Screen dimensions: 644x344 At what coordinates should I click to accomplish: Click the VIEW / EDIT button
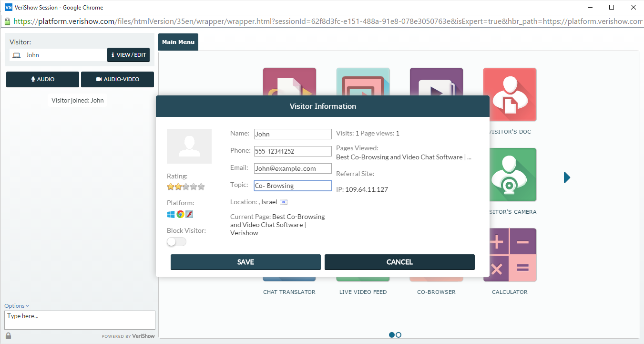[128, 55]
